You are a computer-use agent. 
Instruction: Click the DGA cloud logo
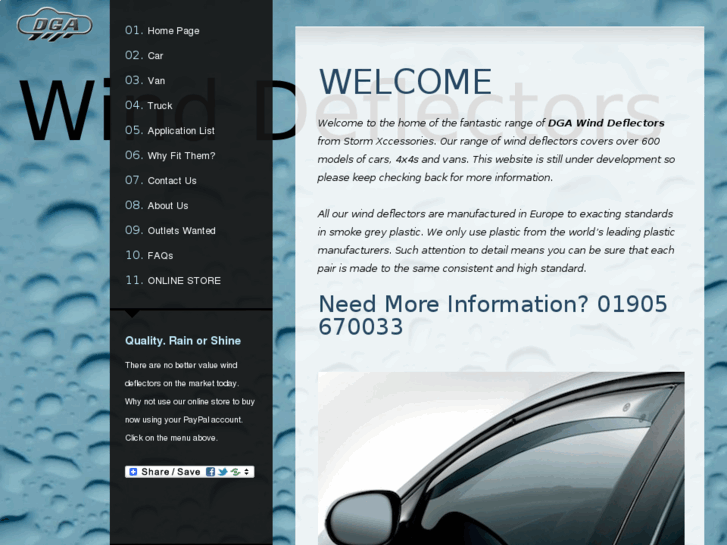click(55, 24)
